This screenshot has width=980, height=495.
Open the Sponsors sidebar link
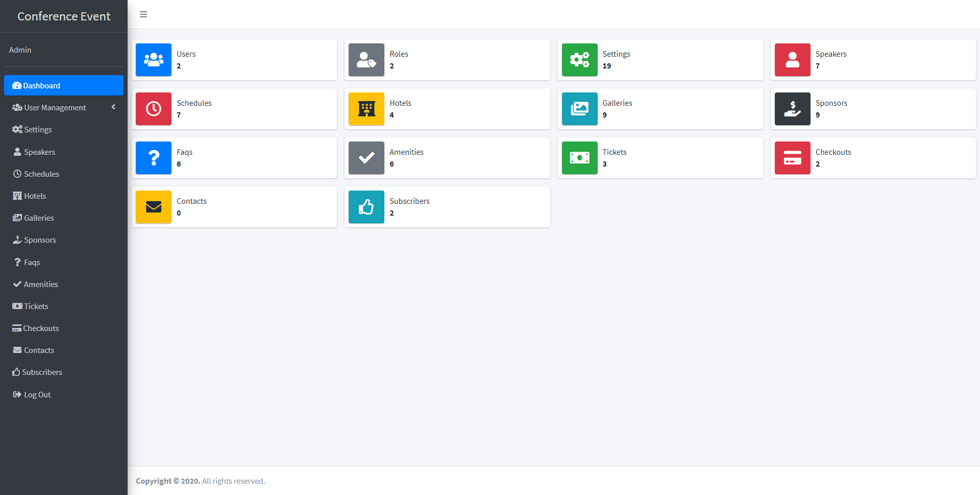click(64, 240)
